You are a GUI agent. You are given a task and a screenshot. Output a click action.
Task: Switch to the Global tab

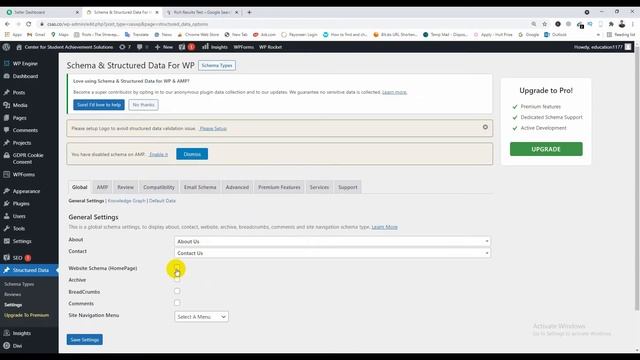click(80, 187)
